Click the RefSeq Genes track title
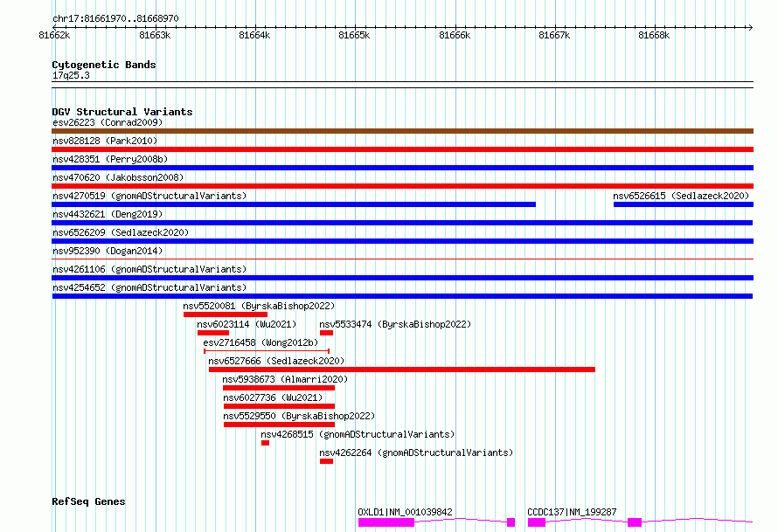 click(88, 501)
